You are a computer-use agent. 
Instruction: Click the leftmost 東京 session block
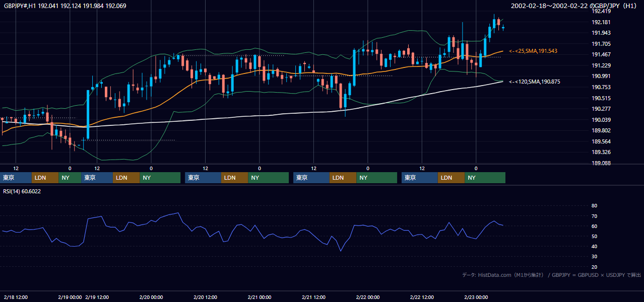(16, 178)
